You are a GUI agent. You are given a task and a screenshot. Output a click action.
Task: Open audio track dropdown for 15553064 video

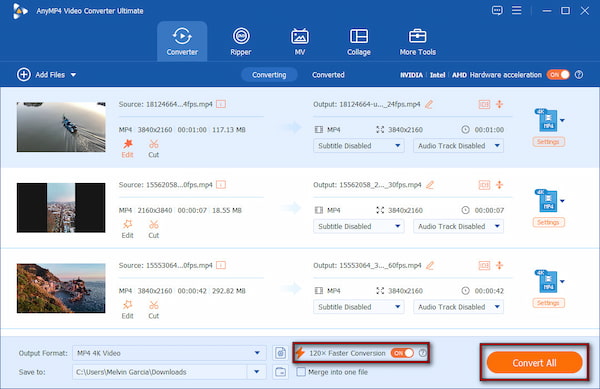coord(458,307)
